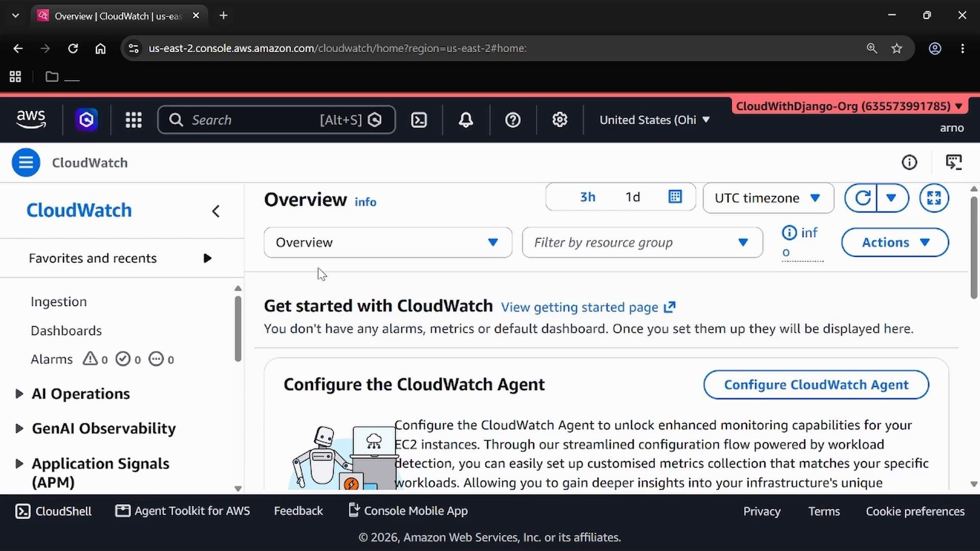
Task: Open Feedback in the footer
Action: [298, 511]
